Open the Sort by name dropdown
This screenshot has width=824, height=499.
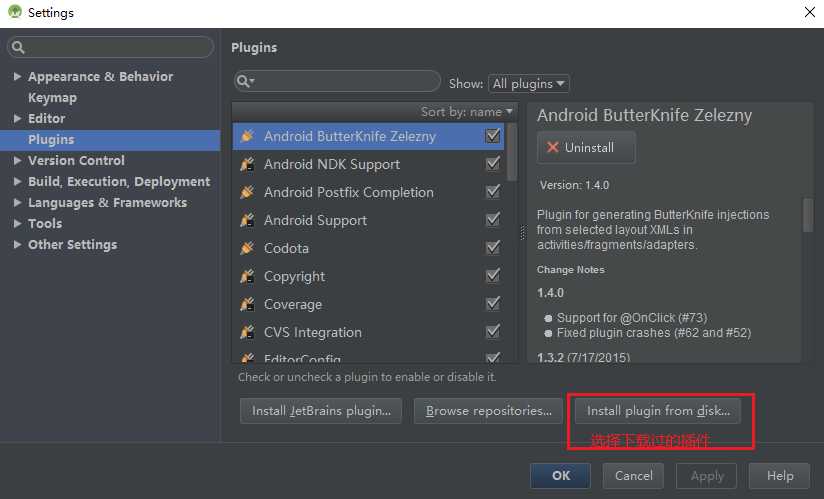point(467,112)
